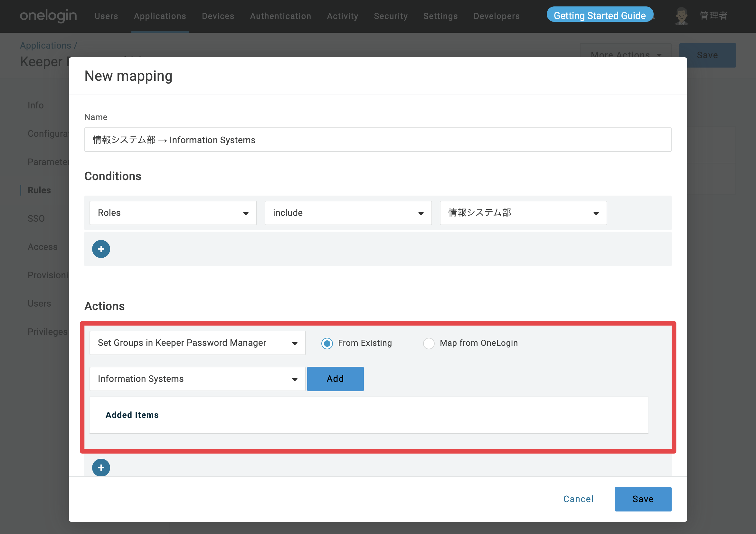Click the Added Items list header

pos(132,415)
